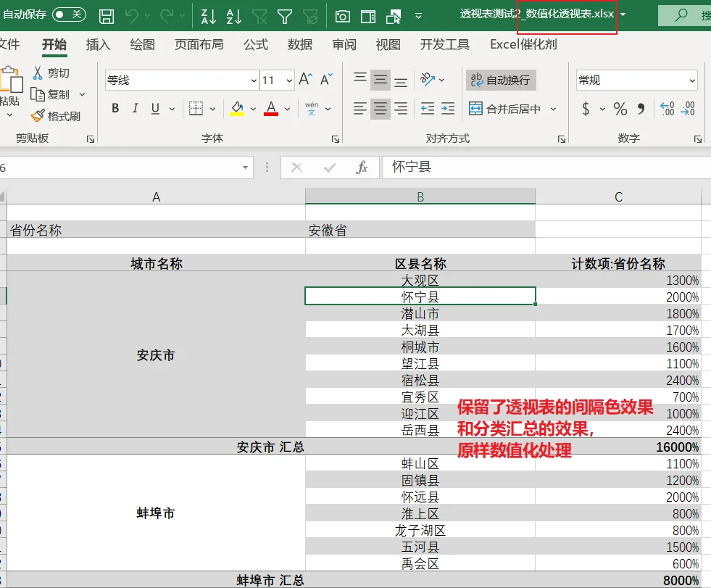Viewport: 711px width, 588px height.
Task: Click the decrease indent icon
Action: point(428,109)
